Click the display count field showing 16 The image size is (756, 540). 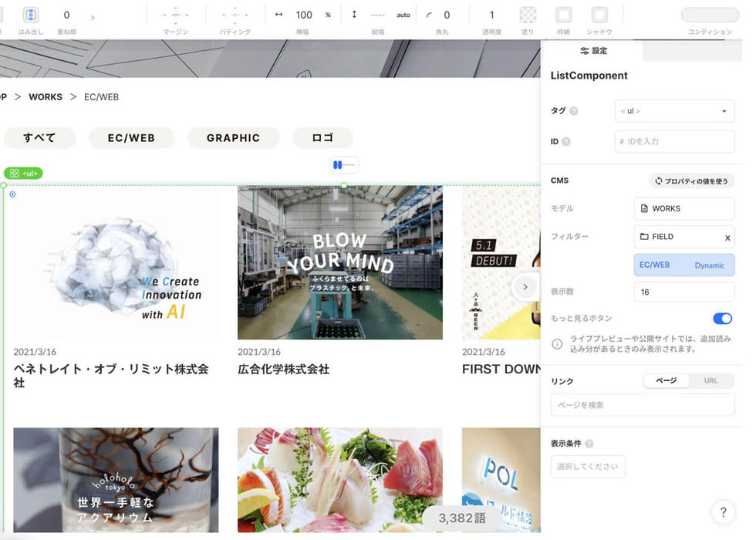click(x=683, y=292)
